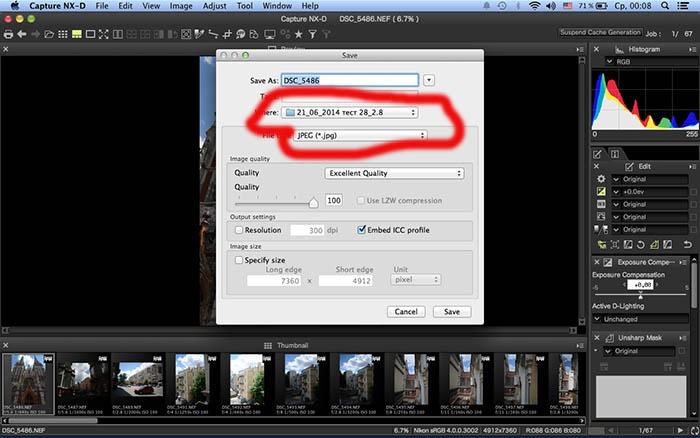700x438 pixels.
Task: Click the circular reset arrow icon in the Edit tools row
Action: click(641, 244)
